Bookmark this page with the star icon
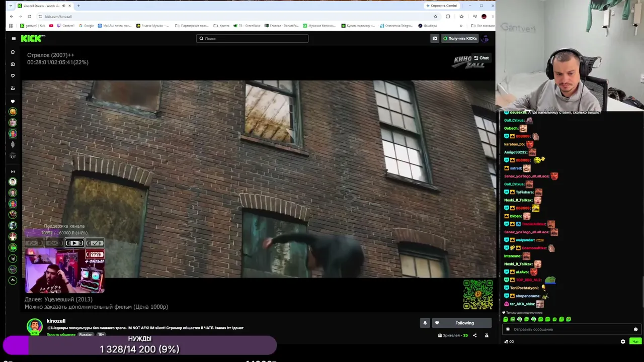Screen dimensions: 644x362 (x=435, y=16)
